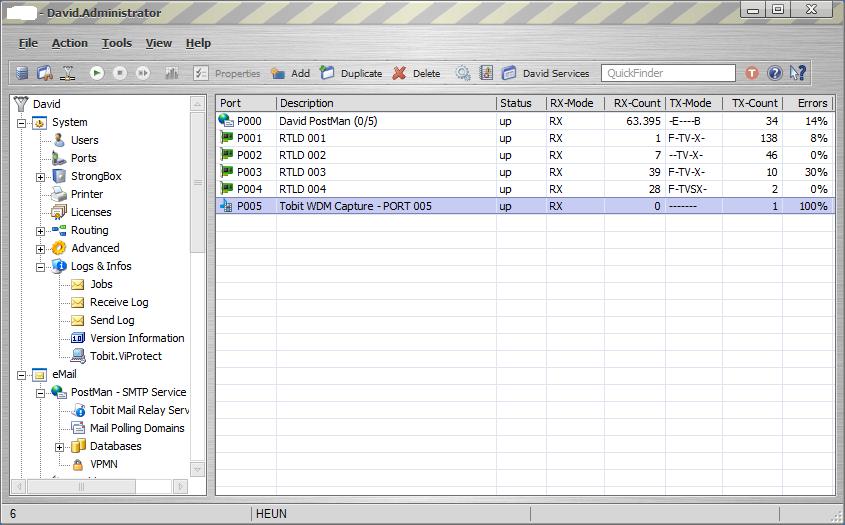Sort by the Port column header

[x=246, y=103]
